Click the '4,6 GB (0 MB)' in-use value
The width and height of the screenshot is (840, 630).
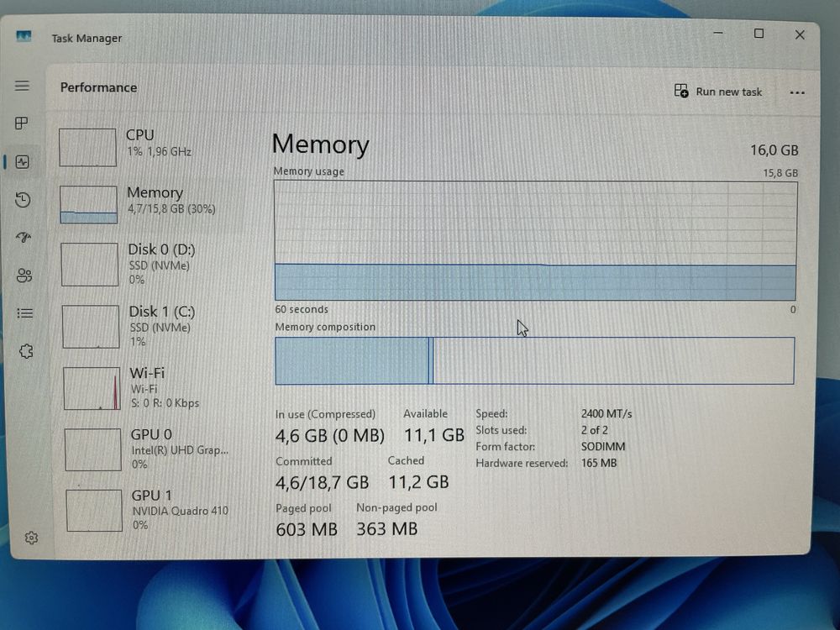point(329,435)
